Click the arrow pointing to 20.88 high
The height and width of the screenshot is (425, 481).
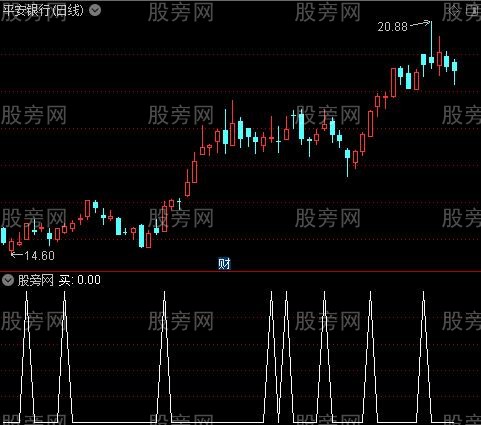pos(420,24)
